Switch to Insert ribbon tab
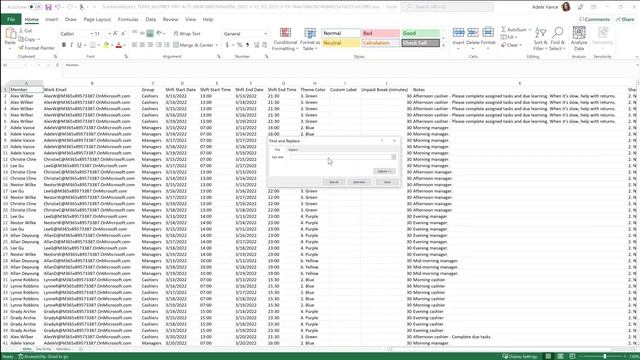 51,19
